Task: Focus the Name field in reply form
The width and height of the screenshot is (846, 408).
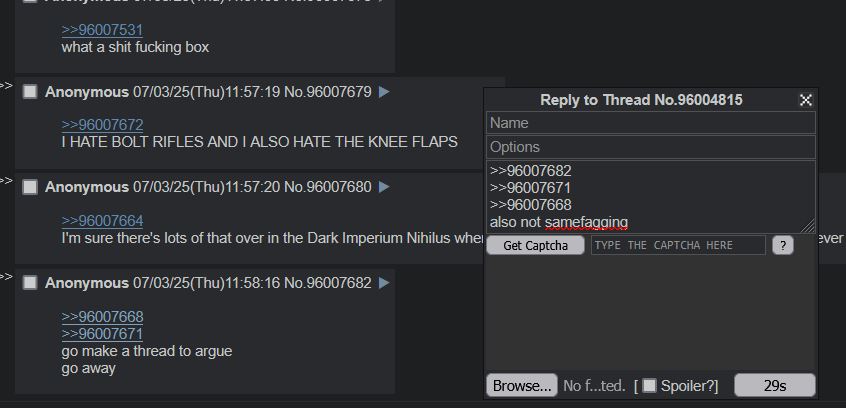Action: click(x=651, y=123)
